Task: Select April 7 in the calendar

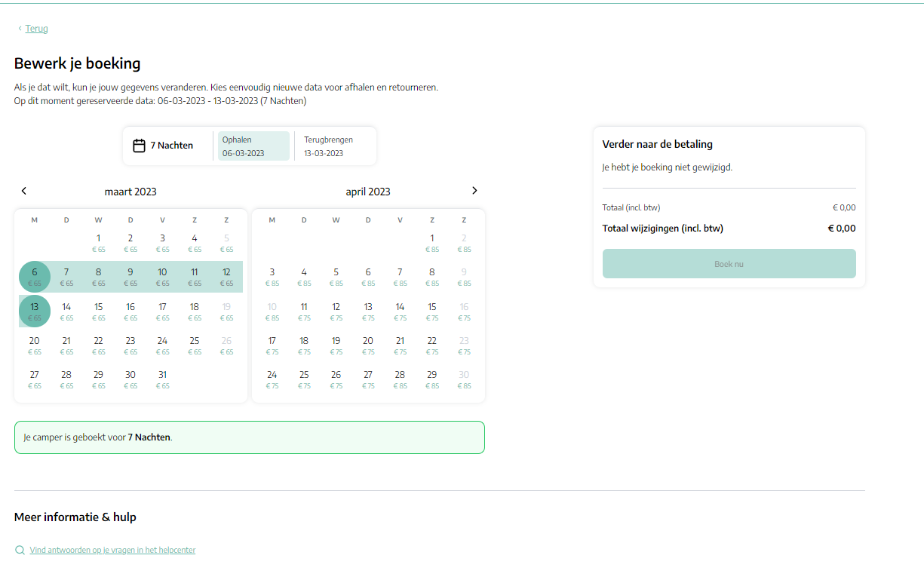Action: click(401, 277)
